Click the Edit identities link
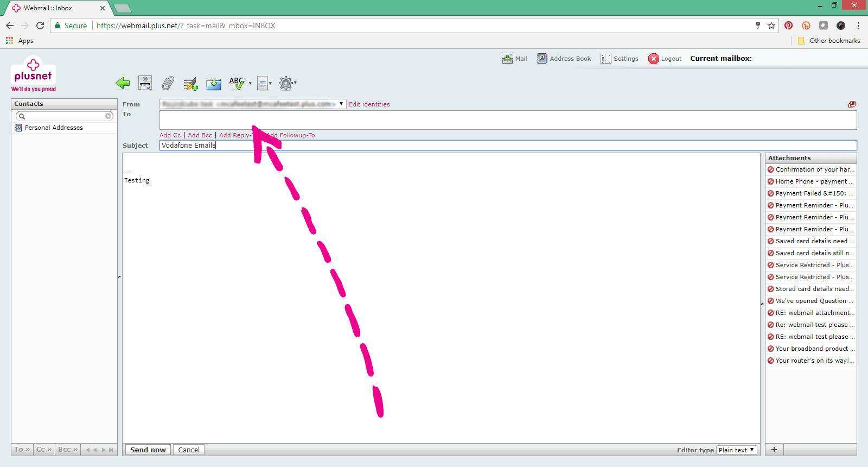The height and width of the screenshot is (467, 868). click(x=369, y=104)
